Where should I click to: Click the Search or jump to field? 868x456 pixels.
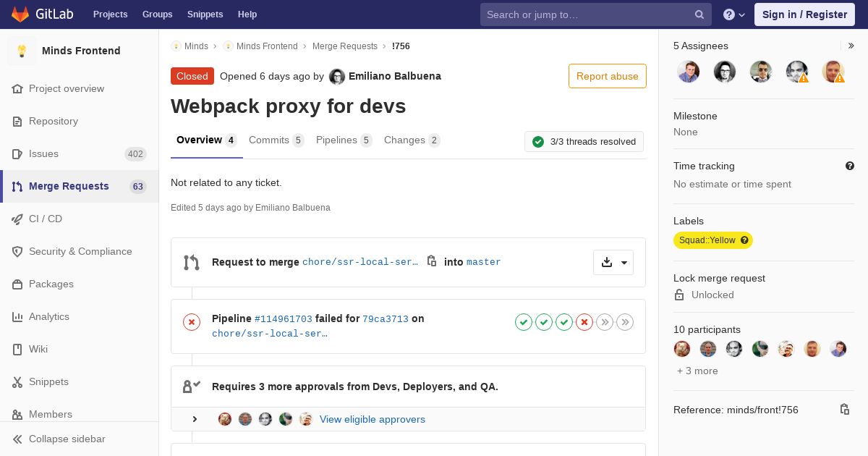click(586, 14)
